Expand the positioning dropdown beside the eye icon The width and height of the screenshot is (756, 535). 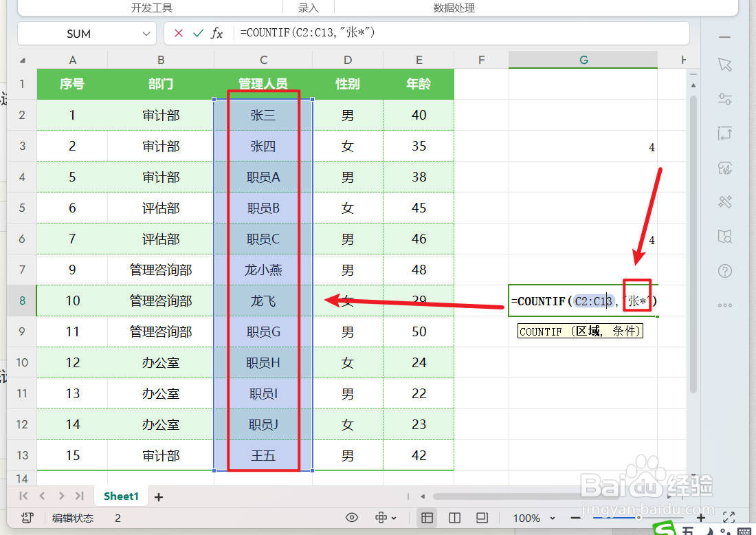394,518
